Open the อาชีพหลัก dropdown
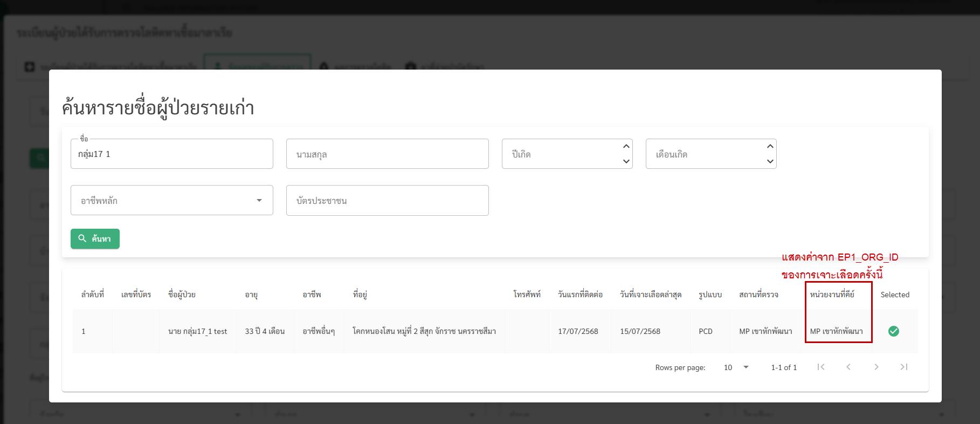The image size is (980, 424). pyautogui.click(x=171, y=200)
